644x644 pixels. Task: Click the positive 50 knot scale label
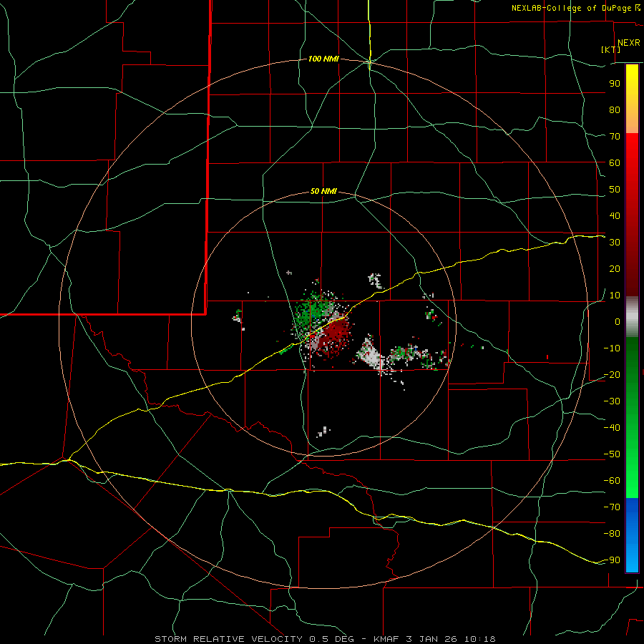[615, 190]
